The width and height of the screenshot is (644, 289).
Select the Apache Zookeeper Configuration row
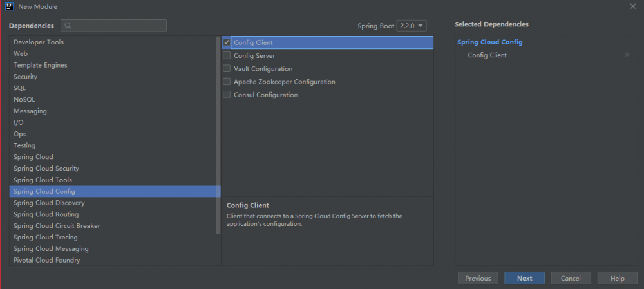tap(327, 82)
